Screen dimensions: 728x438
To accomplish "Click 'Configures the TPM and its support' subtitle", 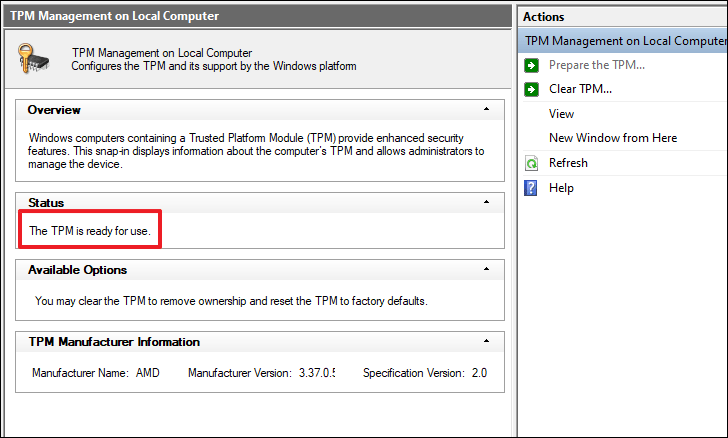I will [214, 66].
